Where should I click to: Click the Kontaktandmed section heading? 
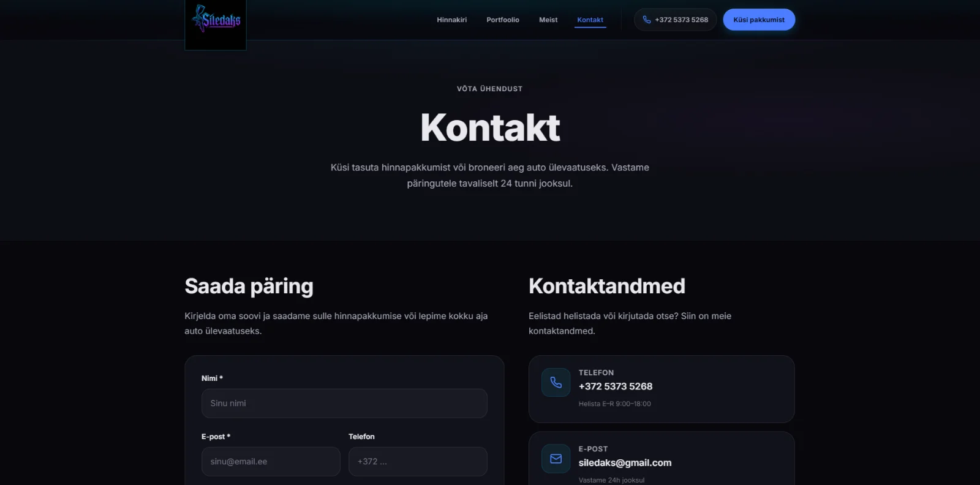coord(607,286)
